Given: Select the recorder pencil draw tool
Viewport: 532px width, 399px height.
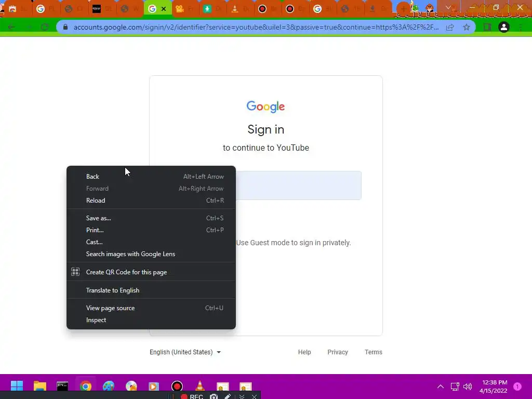Looking at the screenshot, I should point(228,396).
